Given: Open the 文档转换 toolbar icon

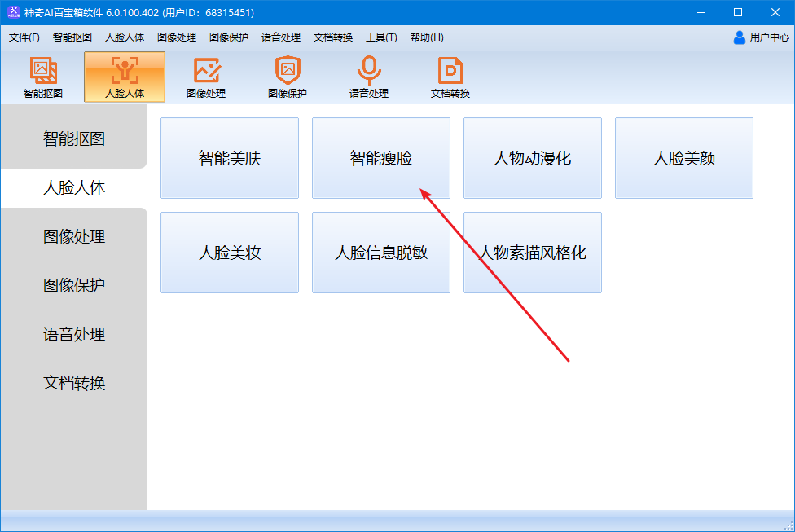Looking at the screenshot, I should pos(450,77).
